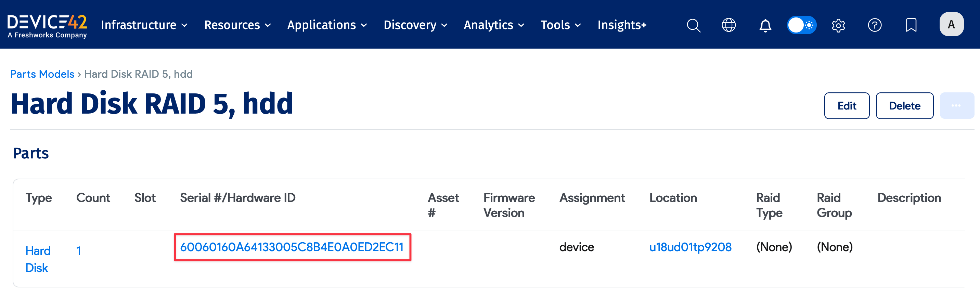Open the notifications bell
Screen dimensions: 980x297
tap(765, 25)
